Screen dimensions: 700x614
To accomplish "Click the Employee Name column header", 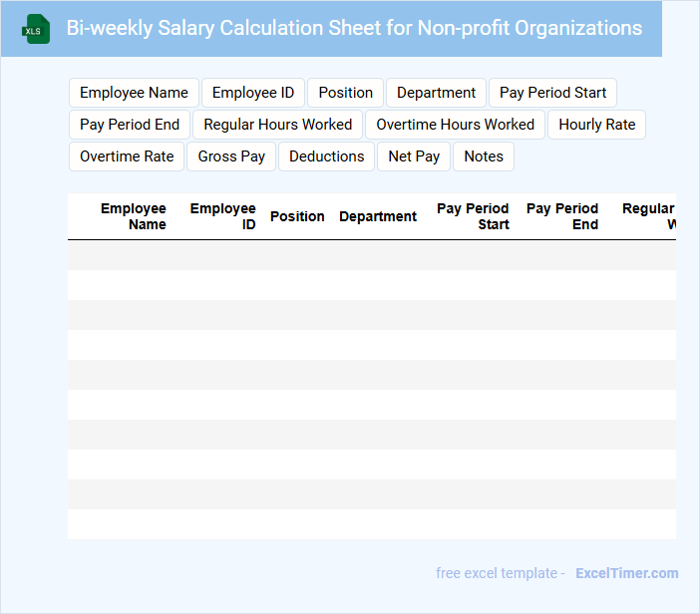I will (134, 216).
